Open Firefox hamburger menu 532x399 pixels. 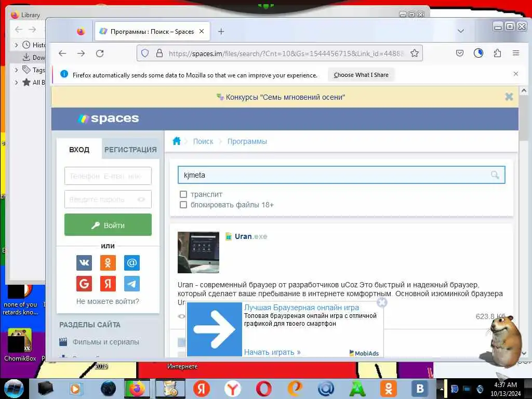coord(516,53)
